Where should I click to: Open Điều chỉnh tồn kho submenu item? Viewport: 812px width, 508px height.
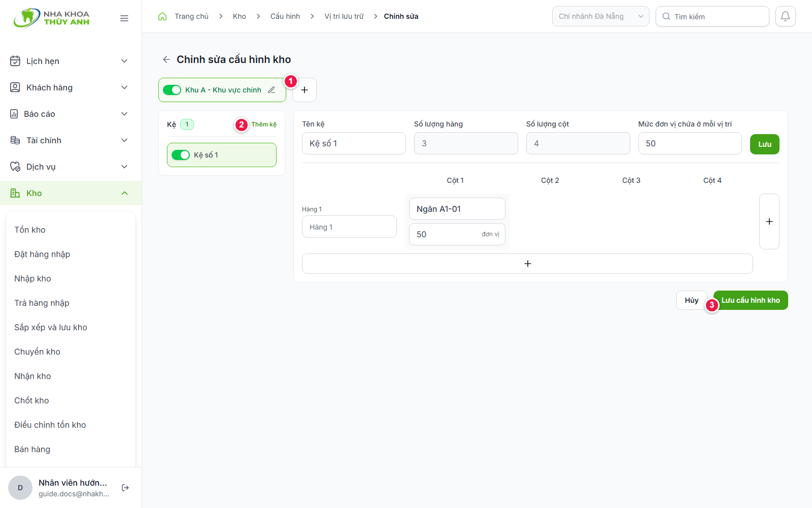[50, 425]
